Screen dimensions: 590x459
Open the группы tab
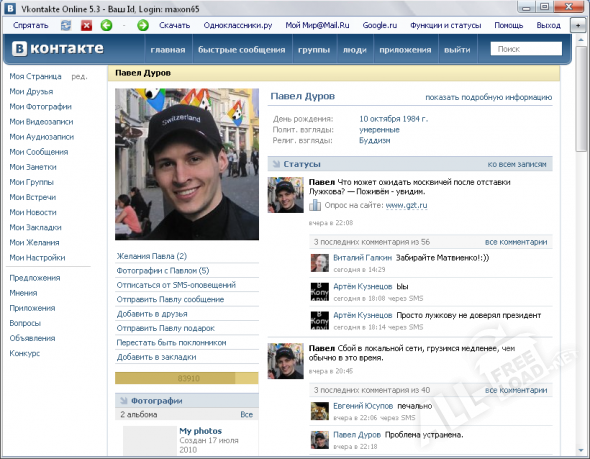click(314, 50)
